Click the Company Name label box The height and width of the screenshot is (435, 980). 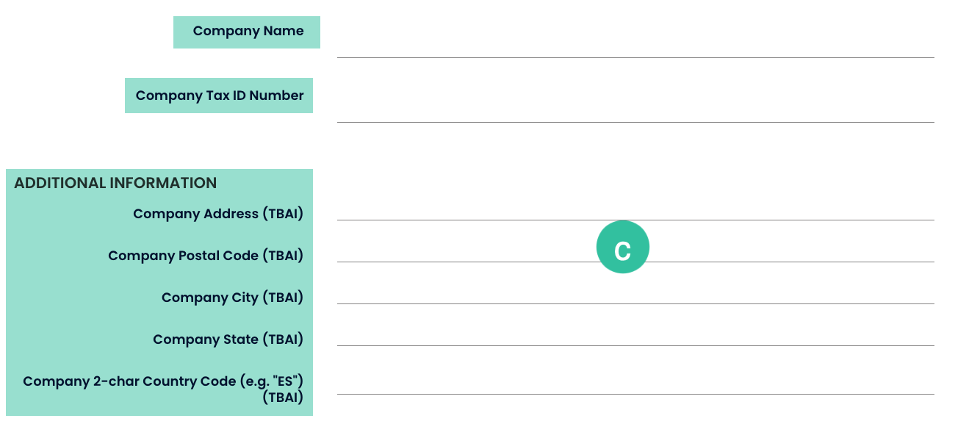click(247, 32)
